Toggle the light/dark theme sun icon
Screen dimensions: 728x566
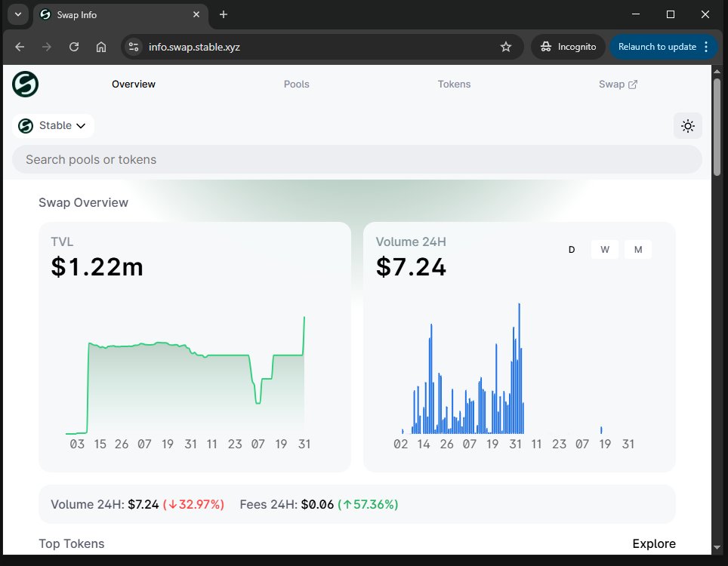point(688,126)
